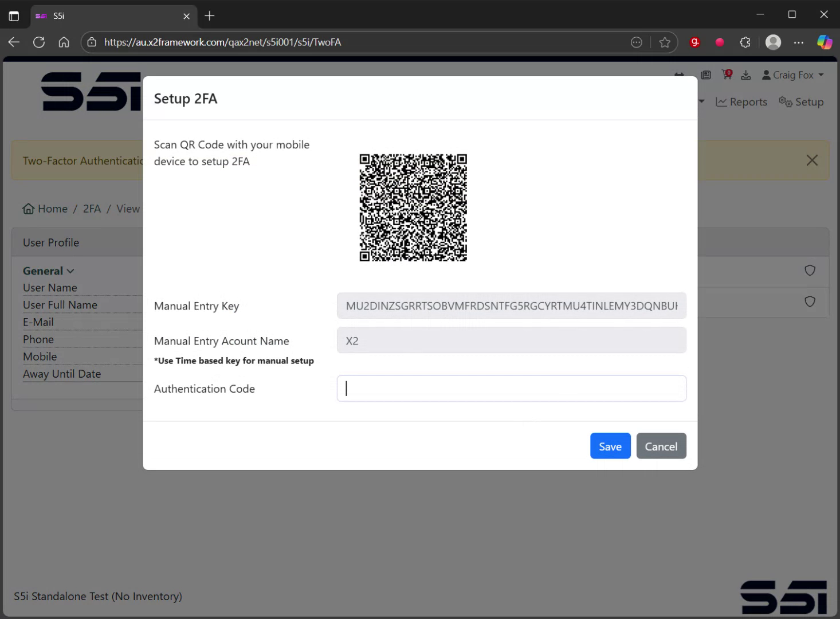This screenshot has width=840, height=619.
Task: Open the Craig Fox user dropdown
Action: [793, 75]
